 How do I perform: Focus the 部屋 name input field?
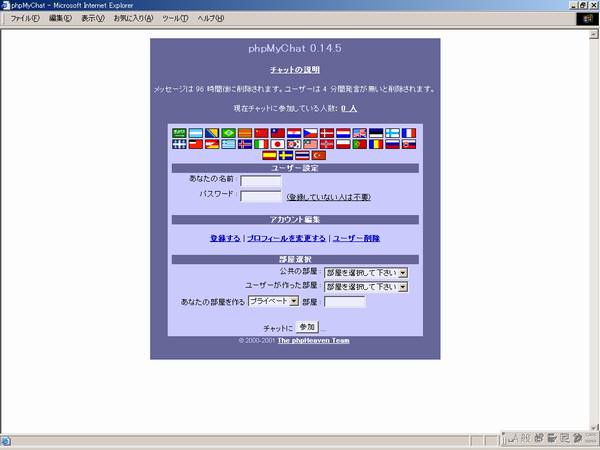point(345,302)
